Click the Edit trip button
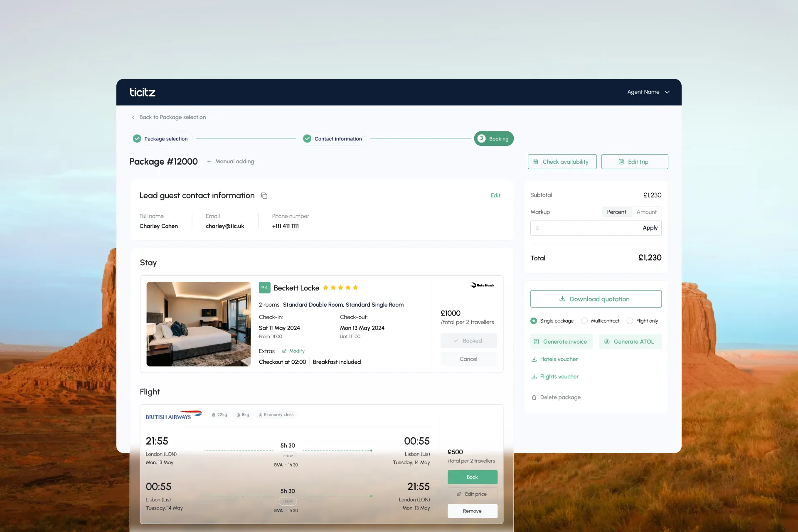The height and width of the screenshot is (532, 798). (635, 162)
